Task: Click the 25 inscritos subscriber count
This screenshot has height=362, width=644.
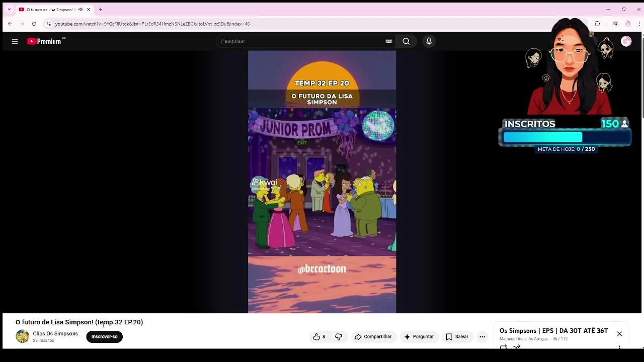Action: (x=43, y=341)
